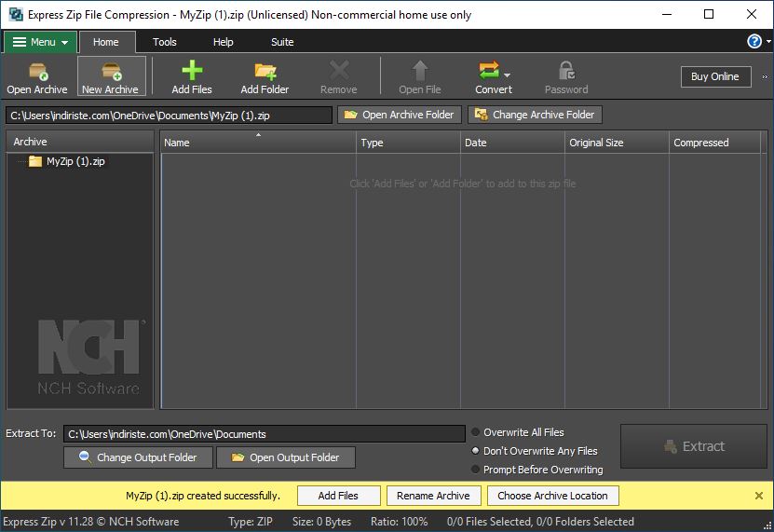Click the archive path input field
This screenshot has width=774, height=532.
coord(169,116)
